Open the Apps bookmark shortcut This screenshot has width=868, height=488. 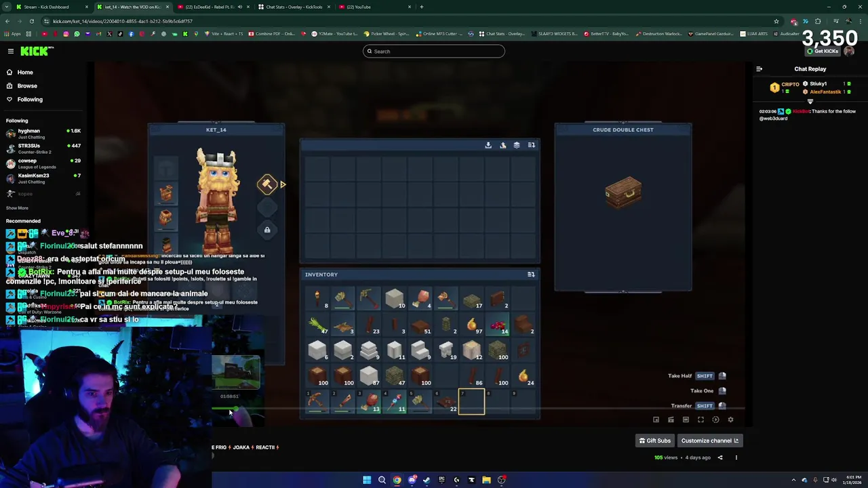click(13, 34)
